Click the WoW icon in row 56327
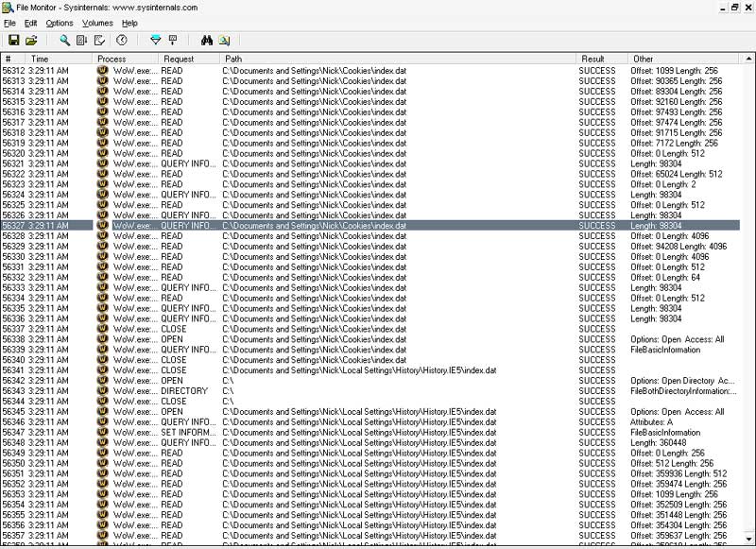The width and height of the screenshot is (756, 549). [102, 225]
